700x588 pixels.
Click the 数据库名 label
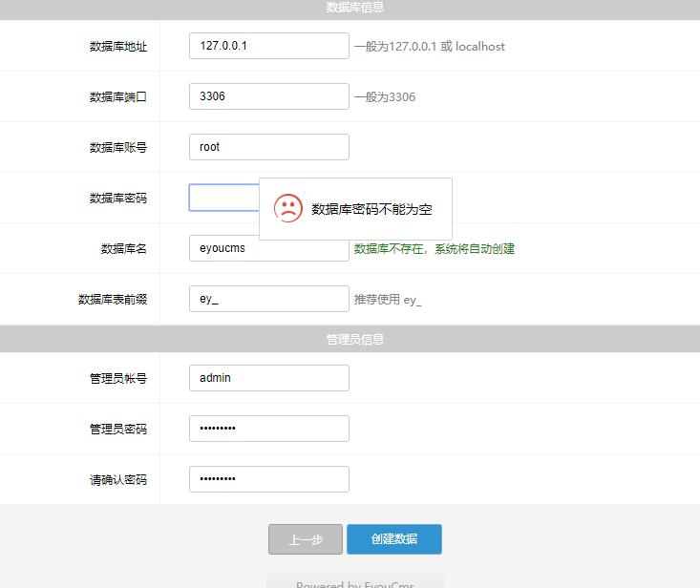coord(124,248)
